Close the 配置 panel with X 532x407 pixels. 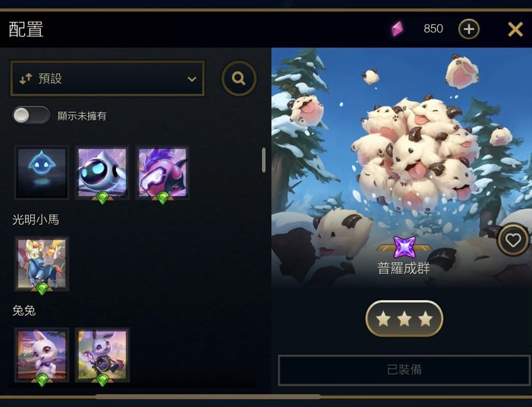coord(515,29)
